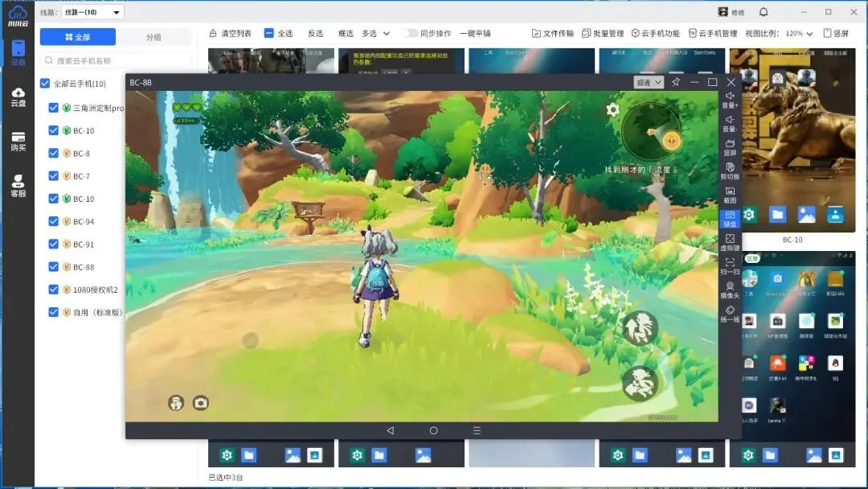
Task: Expand the 多选 multi-select dropdown
Action: (x=376, y=33)
